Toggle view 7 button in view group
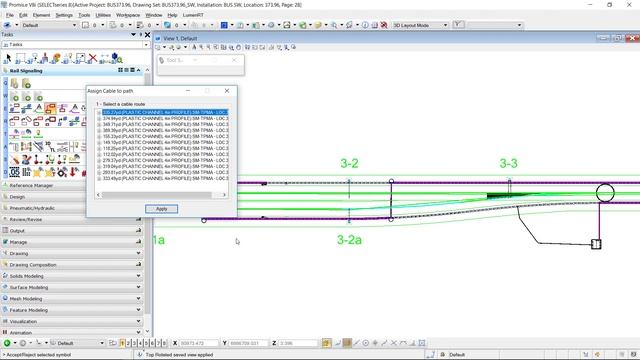 [158, 343]
